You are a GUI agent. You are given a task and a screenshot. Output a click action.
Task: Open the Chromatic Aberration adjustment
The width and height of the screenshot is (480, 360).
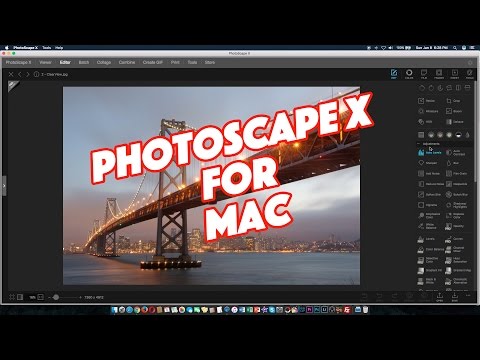pyautogui.click(x=457, y=281)
